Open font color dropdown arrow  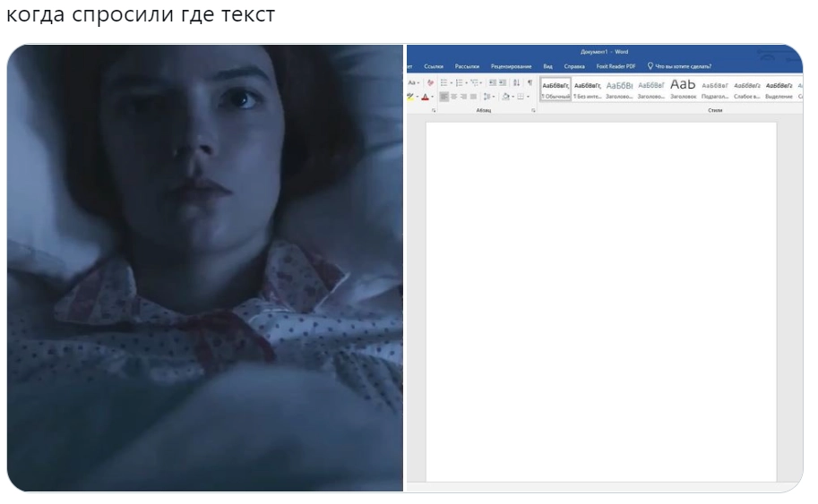[432, 97]
